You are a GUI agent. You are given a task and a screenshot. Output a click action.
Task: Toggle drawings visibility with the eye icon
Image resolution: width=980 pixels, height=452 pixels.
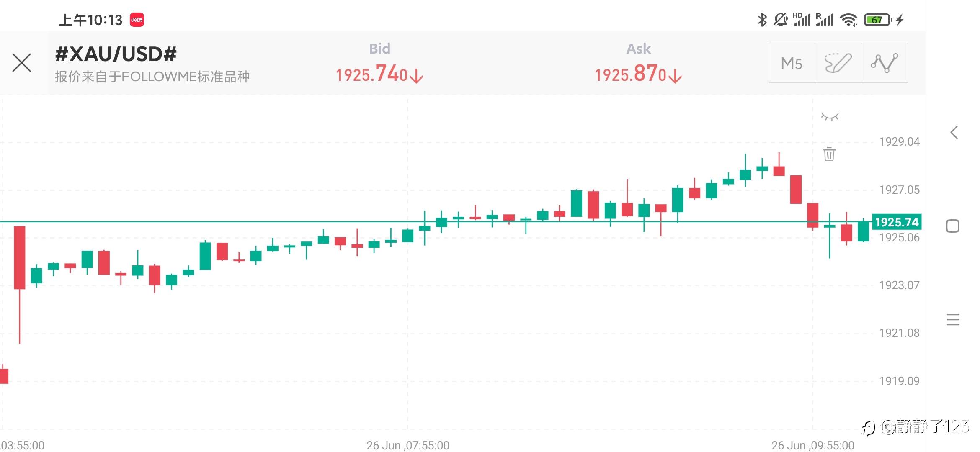point(830,117)
